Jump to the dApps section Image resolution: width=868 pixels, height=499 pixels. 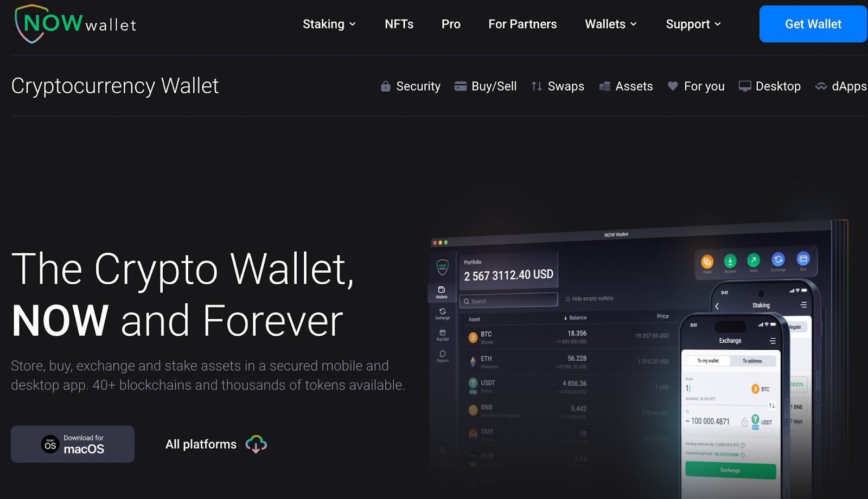point(841,86)
